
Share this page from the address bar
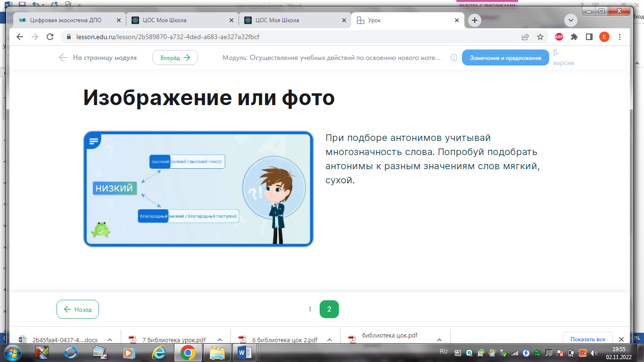click(525, 37)
